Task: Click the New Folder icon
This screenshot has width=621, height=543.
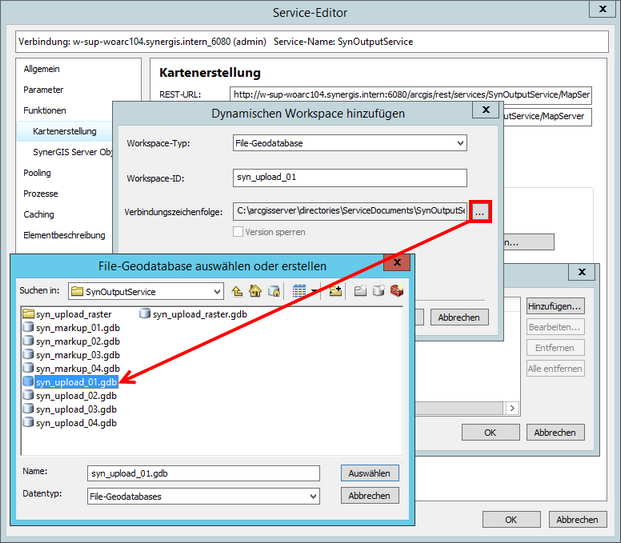Action: coord(360,291)
